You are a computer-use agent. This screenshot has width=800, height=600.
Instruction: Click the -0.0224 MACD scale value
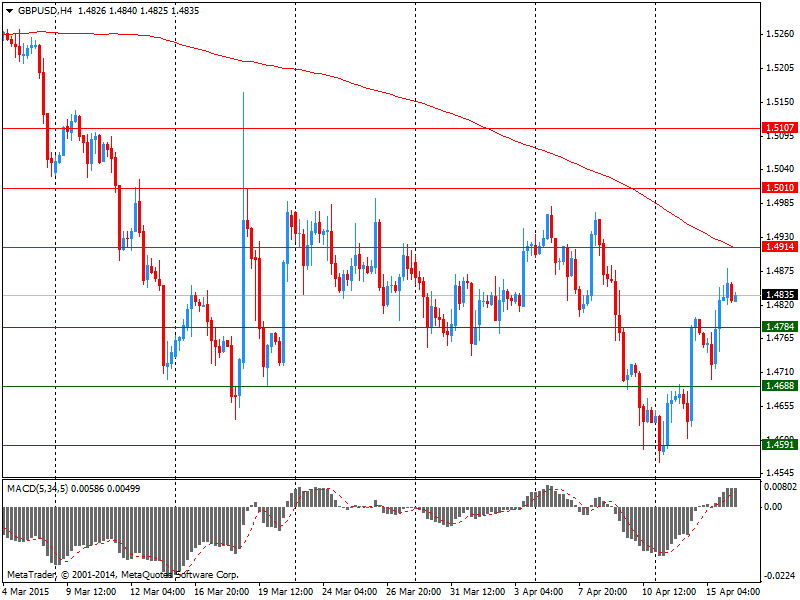pyautogui.click(x=780, y=576)
